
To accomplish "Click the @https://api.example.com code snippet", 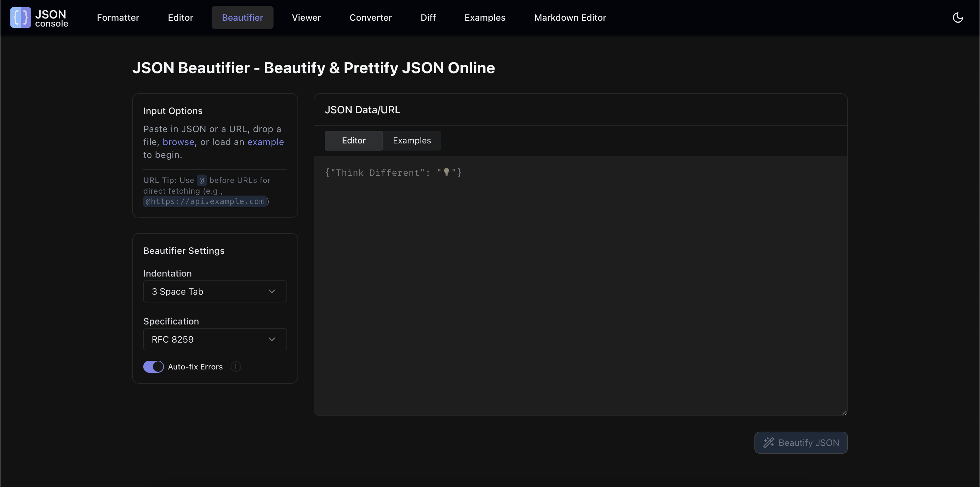I will [205, 201].
